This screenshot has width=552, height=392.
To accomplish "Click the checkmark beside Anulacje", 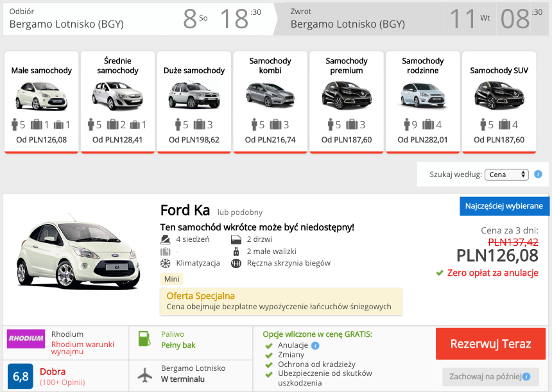I will click(269, 346).
